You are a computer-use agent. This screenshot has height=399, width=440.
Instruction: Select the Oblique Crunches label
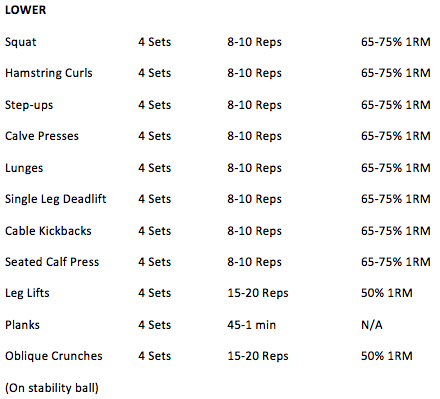(54, 356)
